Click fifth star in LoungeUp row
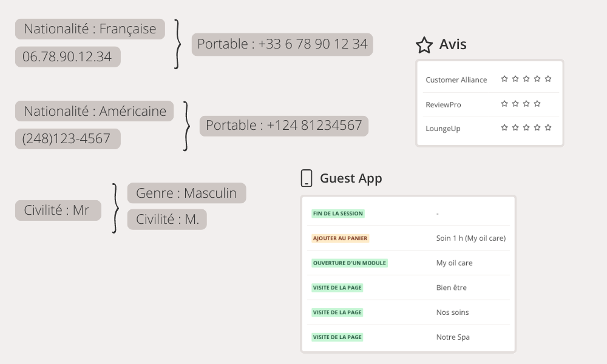The height and width of the screenshot is (364, 607). click(548, 127)
